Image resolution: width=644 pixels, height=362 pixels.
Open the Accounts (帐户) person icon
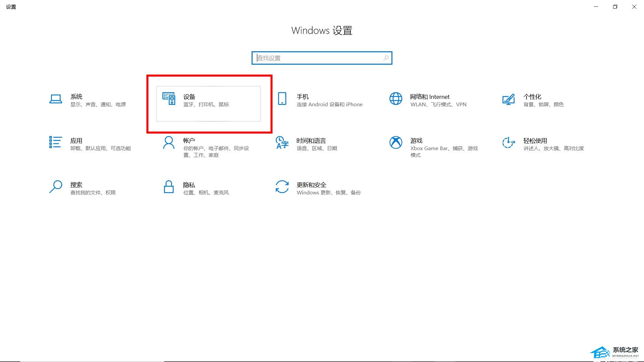click(x=169, y=142)
